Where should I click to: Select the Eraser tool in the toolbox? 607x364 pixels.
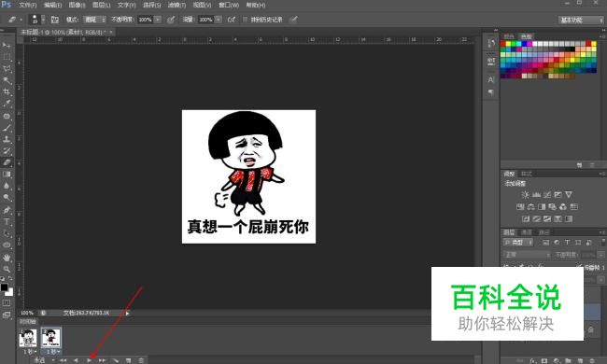point(7,162)
